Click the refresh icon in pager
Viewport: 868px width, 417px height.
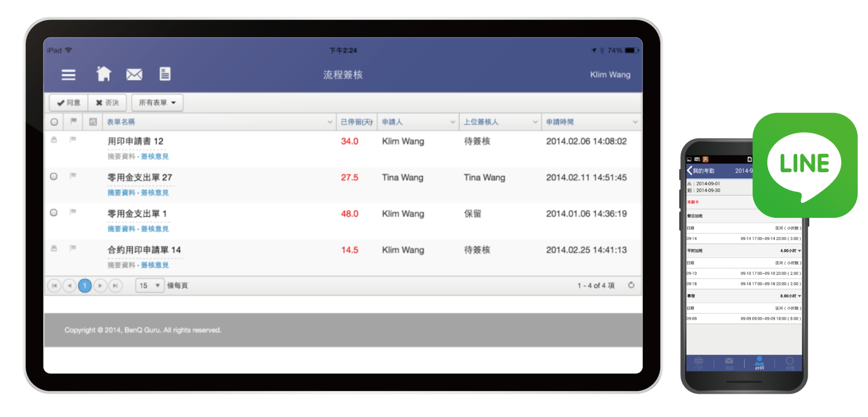pos(631,285)
